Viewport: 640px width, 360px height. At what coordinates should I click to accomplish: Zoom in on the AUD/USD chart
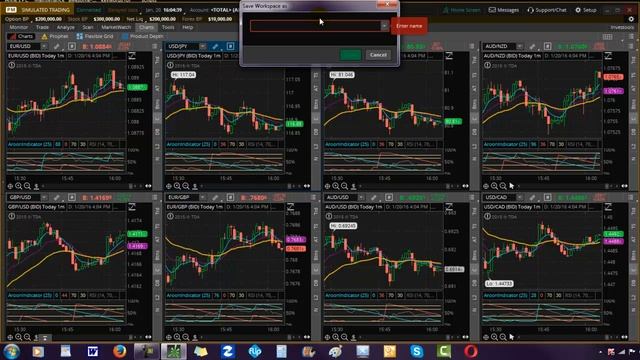click(x=335, y=337)
